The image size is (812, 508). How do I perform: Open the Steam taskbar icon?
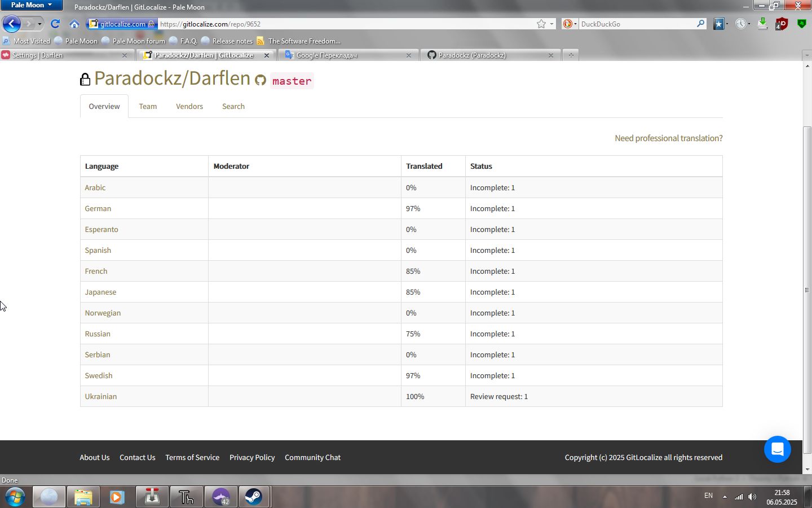255,497
